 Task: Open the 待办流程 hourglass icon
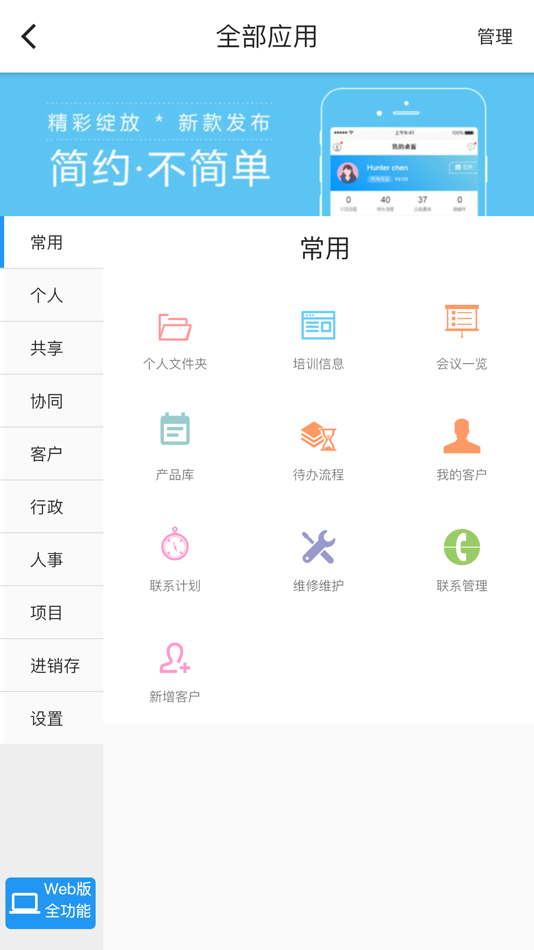click(318, 436)
